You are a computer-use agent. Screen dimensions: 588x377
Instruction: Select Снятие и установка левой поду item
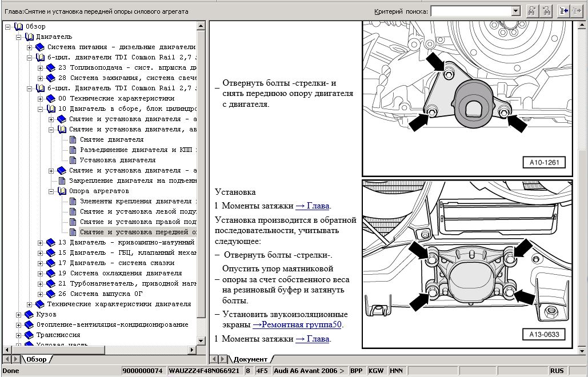click(x=138, y=212)
